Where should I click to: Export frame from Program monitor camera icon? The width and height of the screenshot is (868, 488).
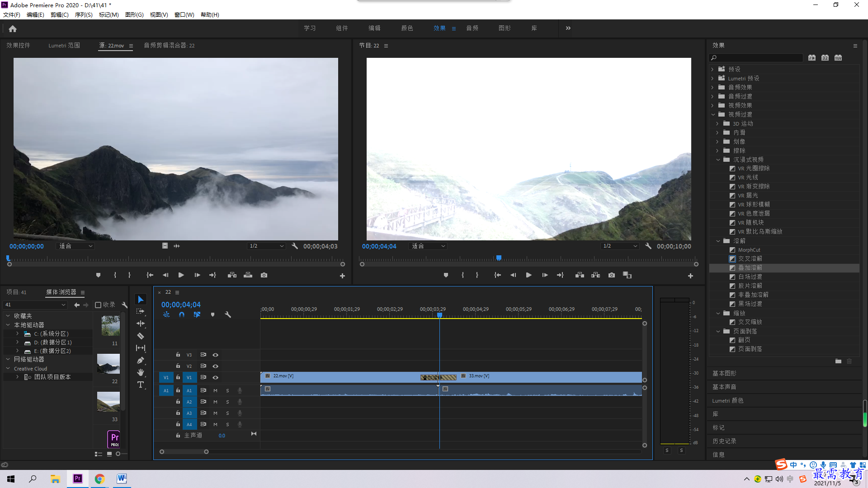[x=612, y=275]
